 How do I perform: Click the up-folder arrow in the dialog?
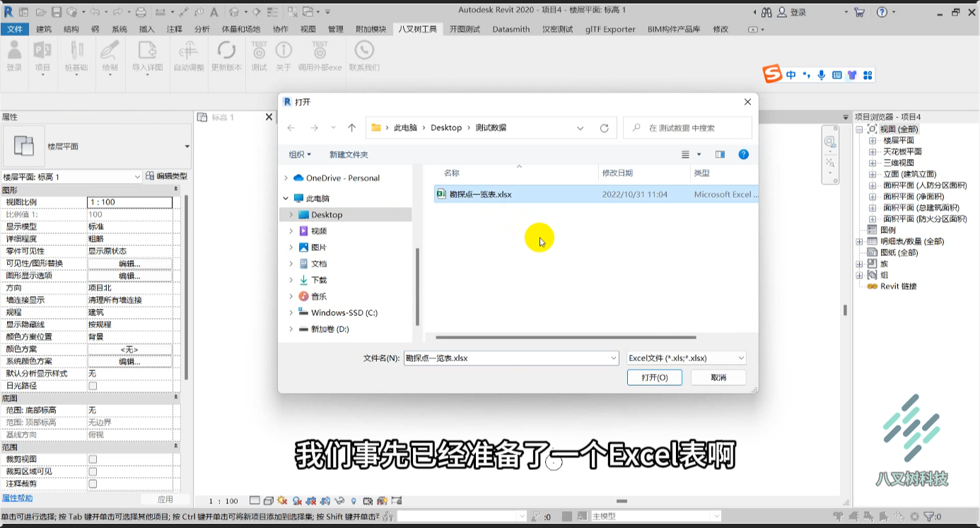coord(351,128)
